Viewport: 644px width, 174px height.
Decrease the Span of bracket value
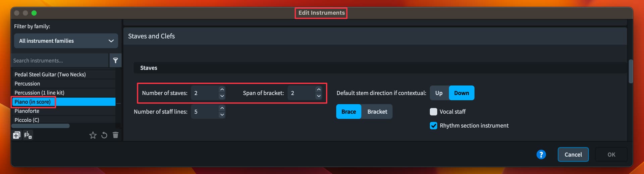319,96
